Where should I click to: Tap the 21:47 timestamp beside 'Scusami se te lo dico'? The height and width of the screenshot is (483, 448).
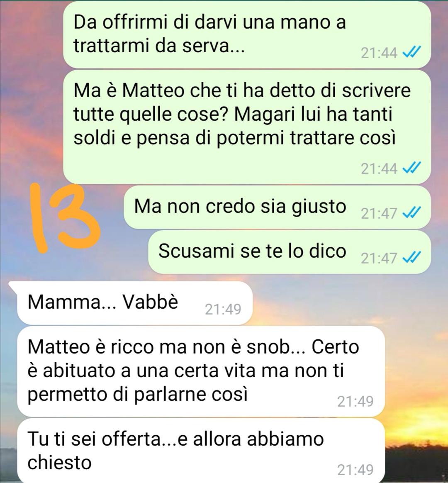[x=379, y=258]
